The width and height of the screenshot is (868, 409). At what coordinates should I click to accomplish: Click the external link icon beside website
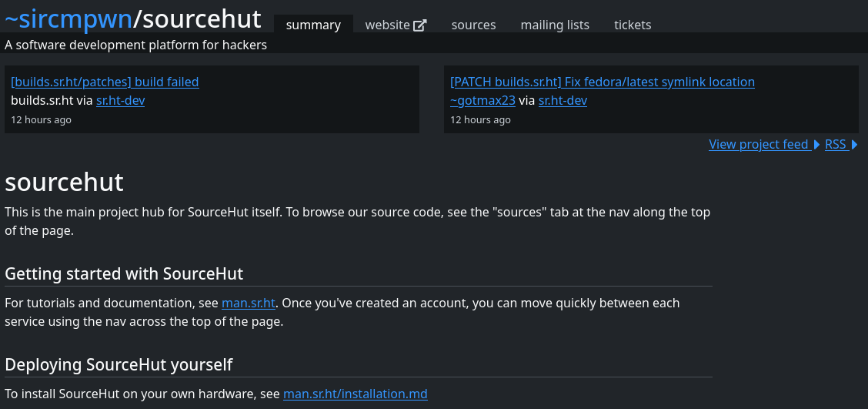[419, 25]
